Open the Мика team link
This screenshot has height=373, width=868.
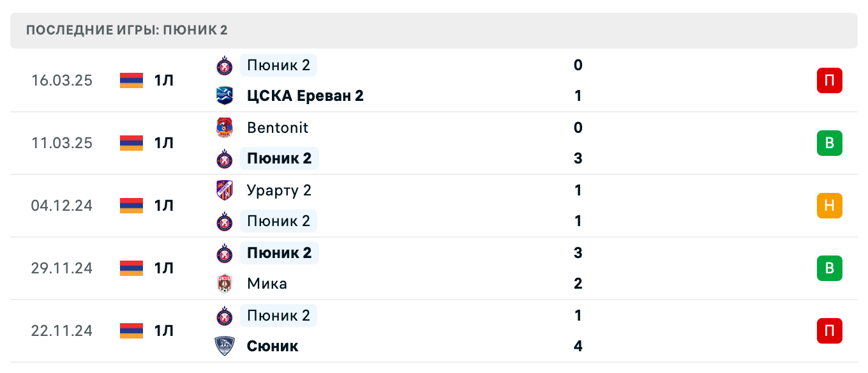click(x=267, y=284)
